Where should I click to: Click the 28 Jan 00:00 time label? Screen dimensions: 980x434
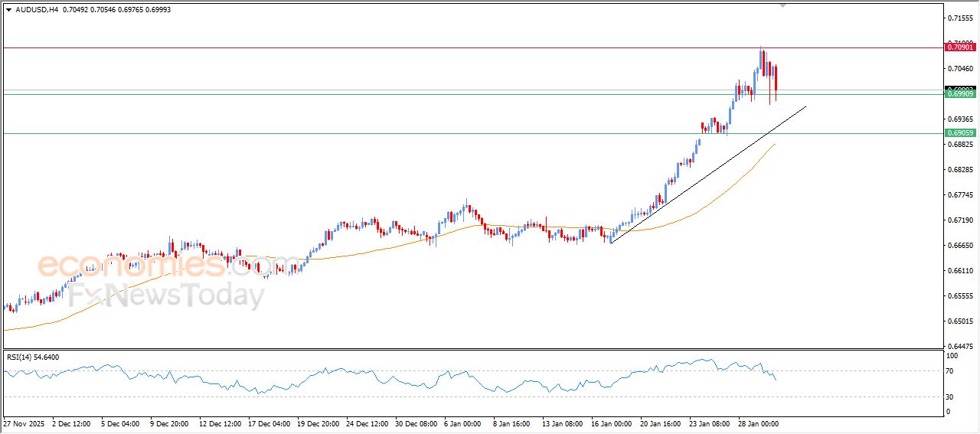click(x=758, y=423)
